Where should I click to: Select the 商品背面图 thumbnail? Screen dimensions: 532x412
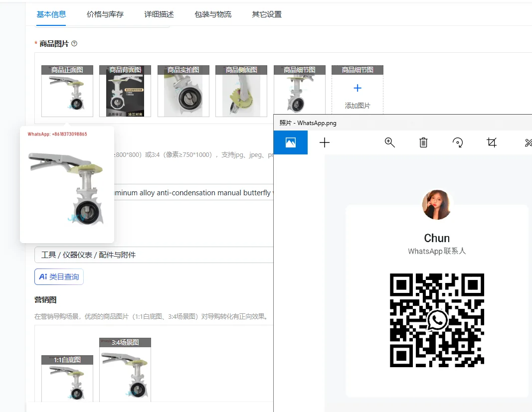click(x=125, y=91)
